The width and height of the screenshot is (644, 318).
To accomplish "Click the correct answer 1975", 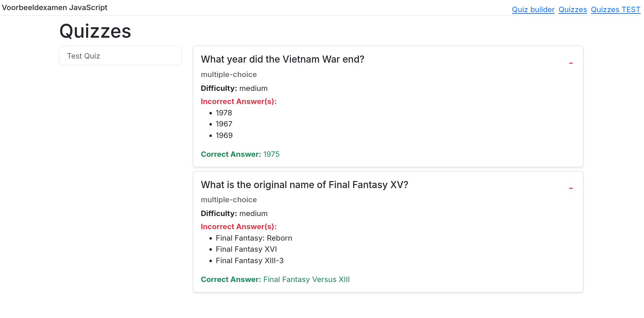I will pyautogui.click(x=271, y=154).
